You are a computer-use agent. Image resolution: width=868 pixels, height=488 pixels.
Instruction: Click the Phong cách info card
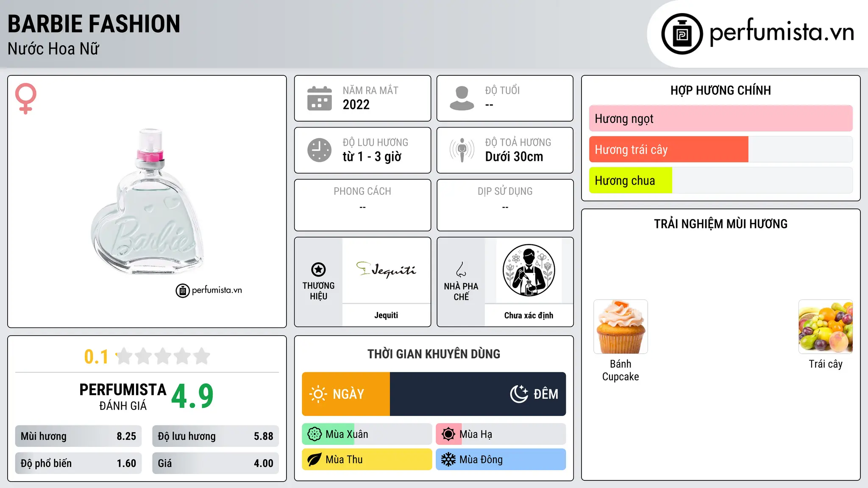pyautogui.click(x=363, y=205)
